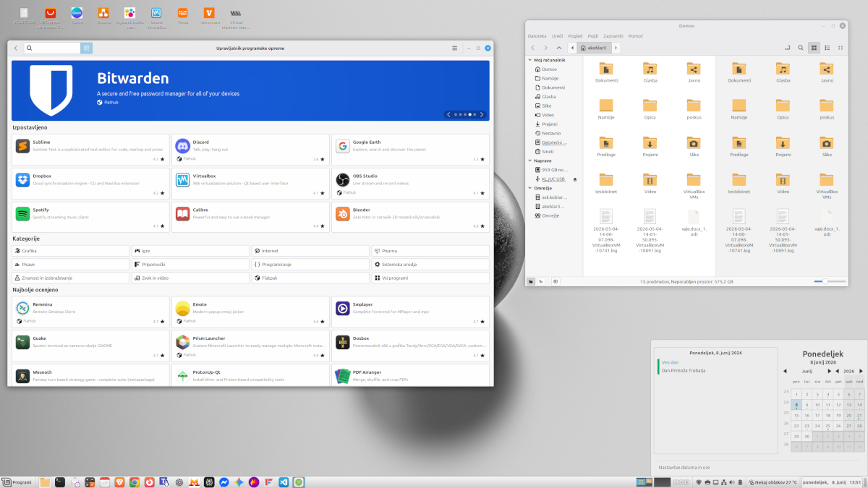Open the Dropbox app card

pos(91,184)
